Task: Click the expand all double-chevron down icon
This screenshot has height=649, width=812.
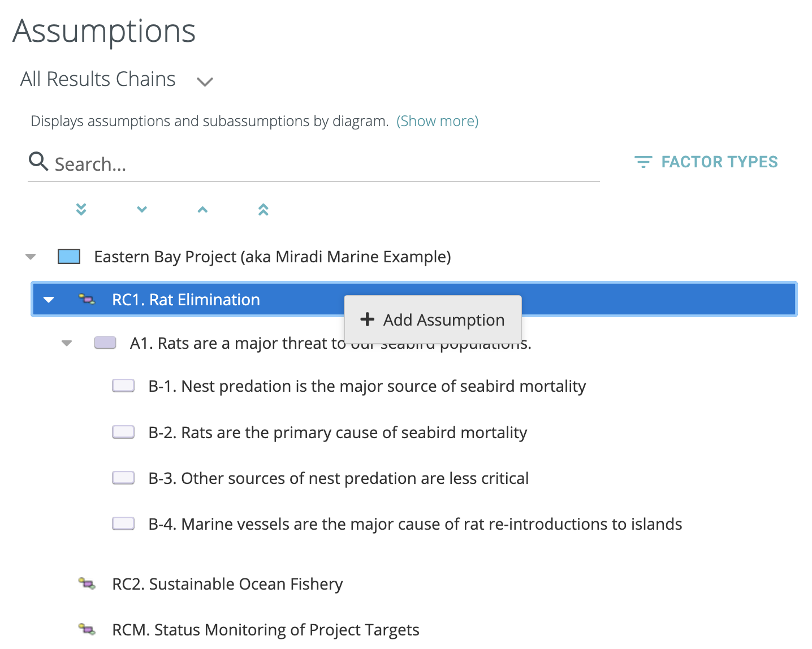Action: 81,210
